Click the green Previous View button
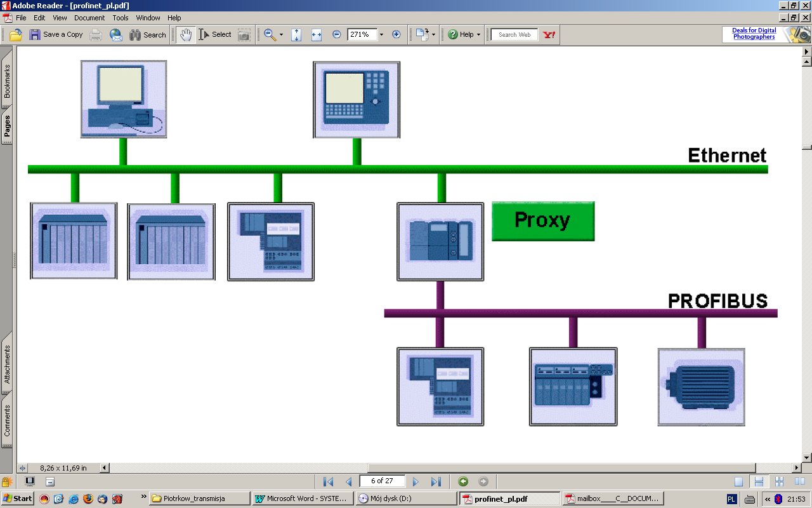Viewport: 812px width, 508px height. (x=463, y=481)
